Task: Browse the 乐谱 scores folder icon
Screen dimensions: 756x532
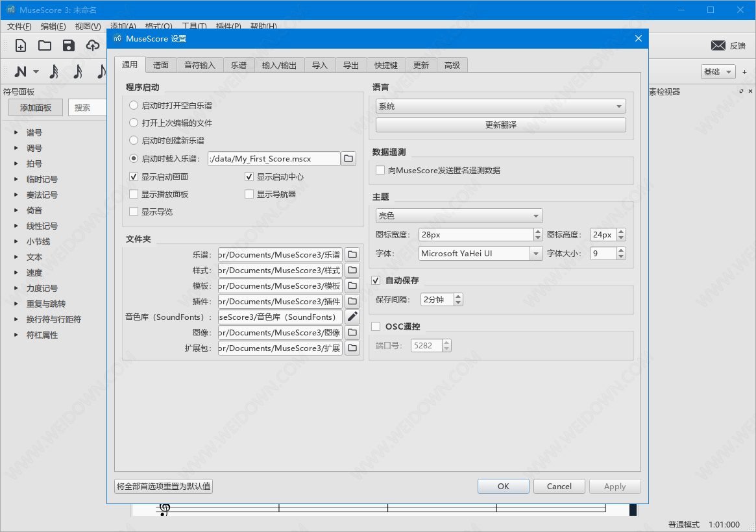Action: point(353,254)
